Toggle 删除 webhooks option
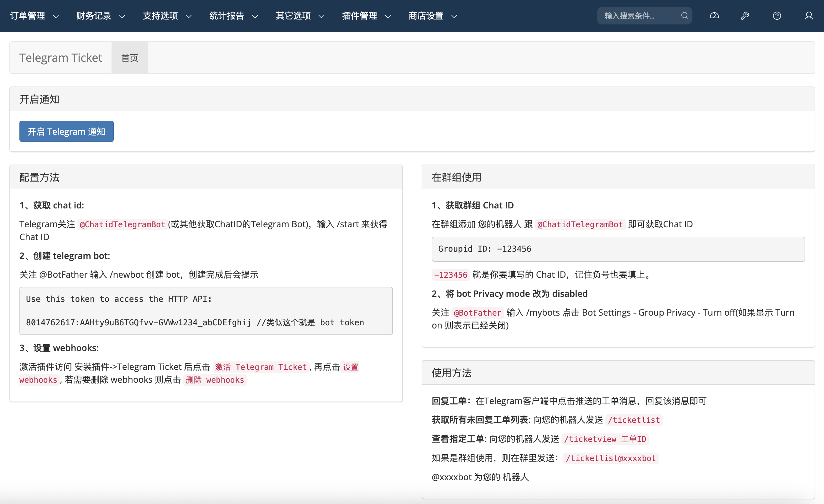824x504 pixels. tap(215, 380)
